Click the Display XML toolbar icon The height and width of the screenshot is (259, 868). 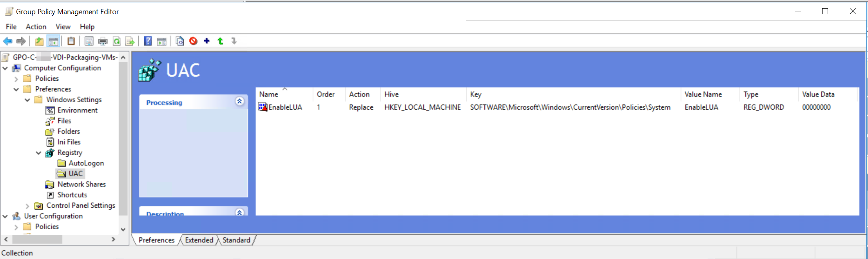pos(180,41)
